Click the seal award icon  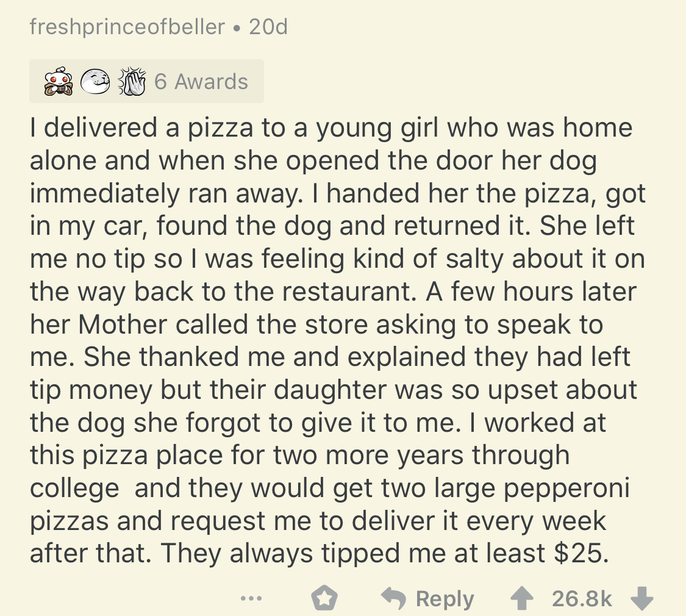(x=94, y=82)
